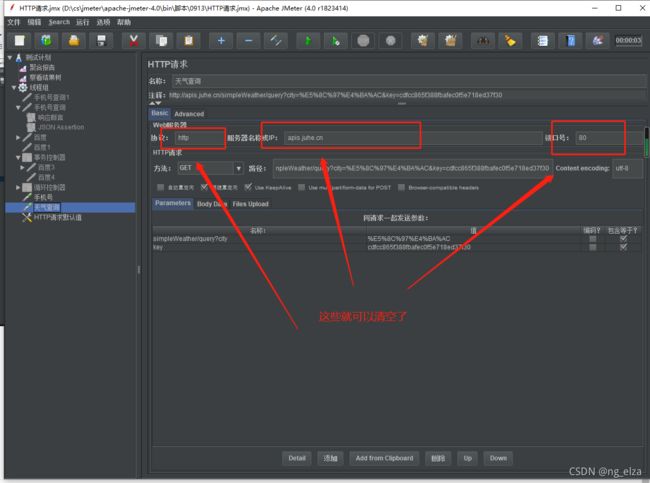Click the Collapse All minus icon
The width and height of the screenshot is (650, 483).
248,41
